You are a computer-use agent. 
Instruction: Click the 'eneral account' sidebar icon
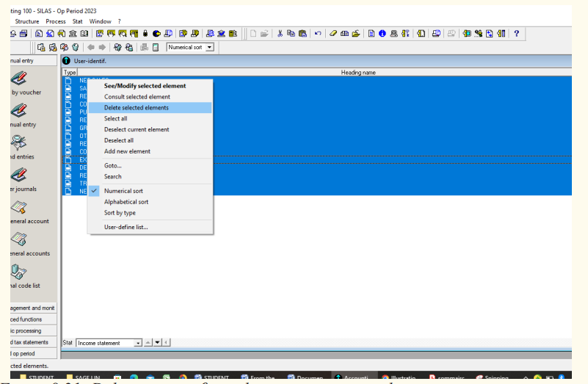tap(19, 207)
